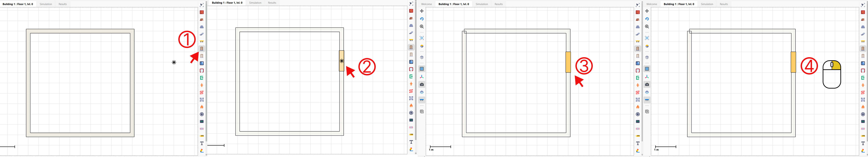Click the Pan four-arrow navigation tool
Screen dimensions: 868x157
pos(422,11)
